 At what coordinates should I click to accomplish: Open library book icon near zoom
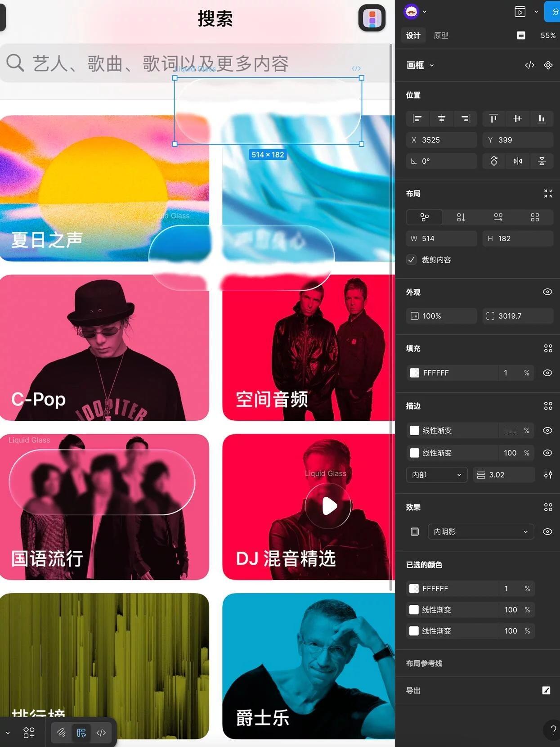[521, 36]
